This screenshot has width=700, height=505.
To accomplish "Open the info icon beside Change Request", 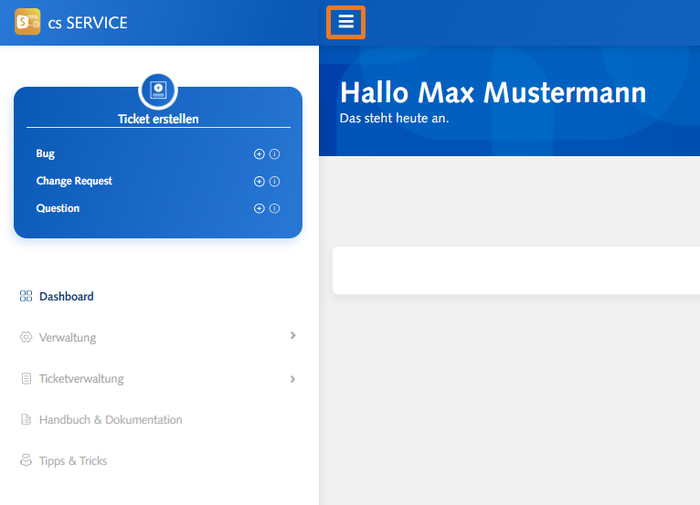I will tap(274, 181).
